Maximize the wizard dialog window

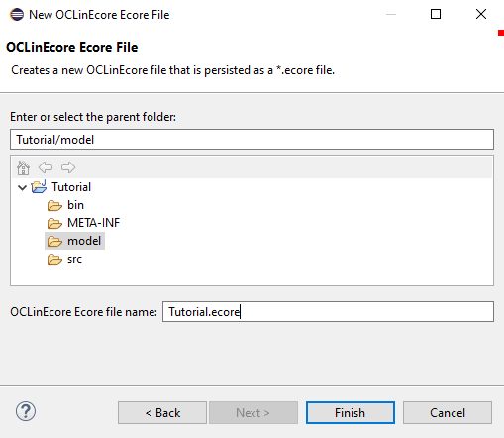(436, 14)
